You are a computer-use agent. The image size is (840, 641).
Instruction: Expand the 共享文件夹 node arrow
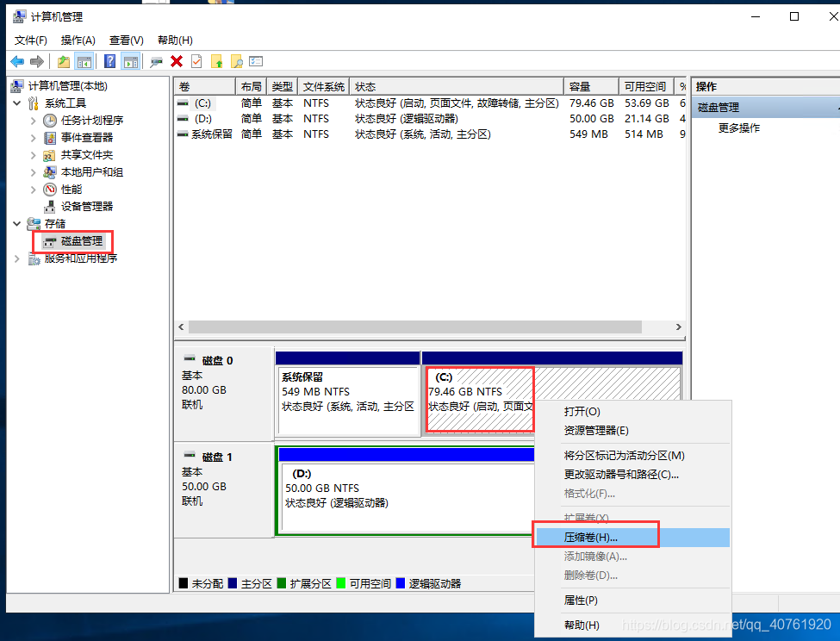pos(34,155)
